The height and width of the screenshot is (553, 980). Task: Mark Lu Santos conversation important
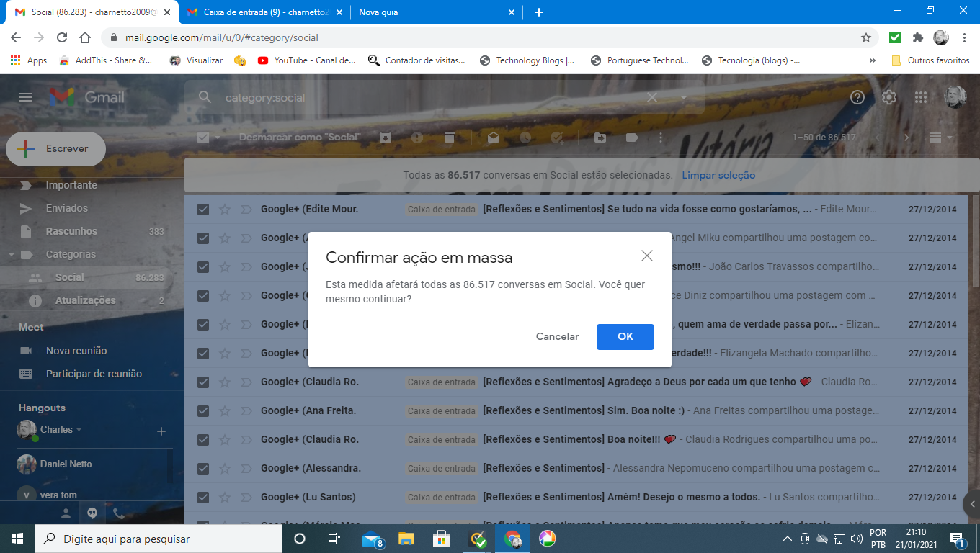tap(246, 497)
